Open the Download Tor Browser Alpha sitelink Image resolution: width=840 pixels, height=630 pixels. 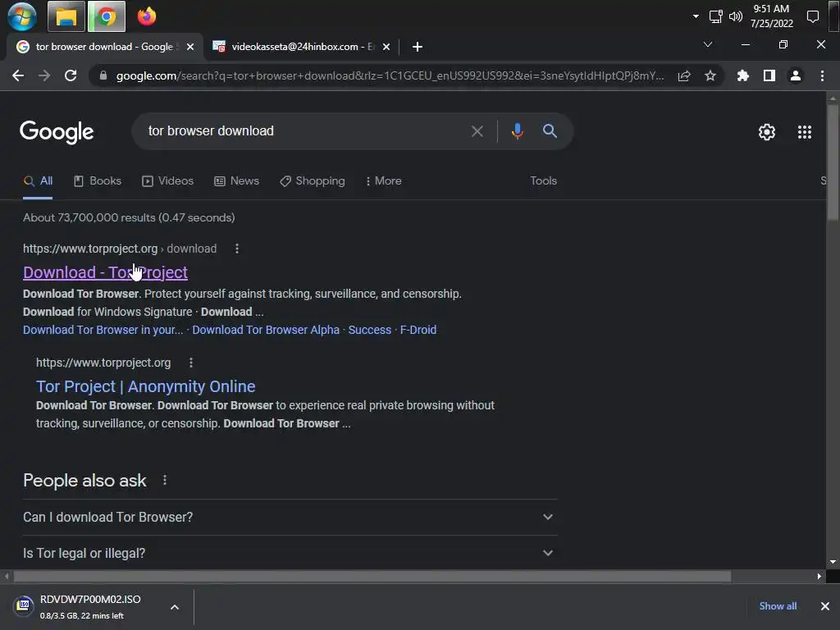(x=266, y=330)
